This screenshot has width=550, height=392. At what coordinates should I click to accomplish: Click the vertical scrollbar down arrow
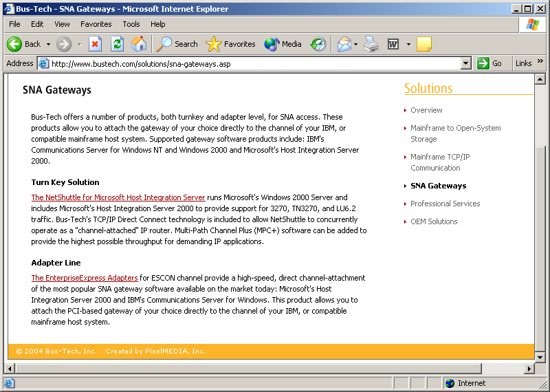click(540, 358)
